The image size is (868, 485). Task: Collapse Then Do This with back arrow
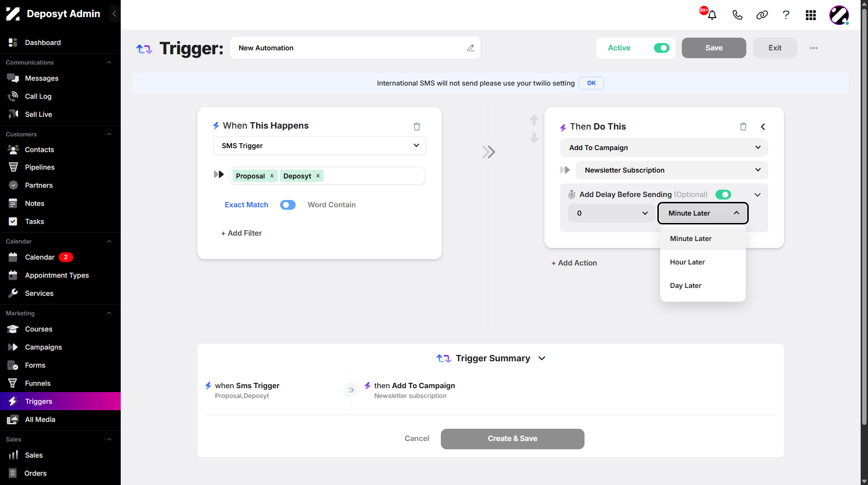pyautogui.click(x=763, y=127)
